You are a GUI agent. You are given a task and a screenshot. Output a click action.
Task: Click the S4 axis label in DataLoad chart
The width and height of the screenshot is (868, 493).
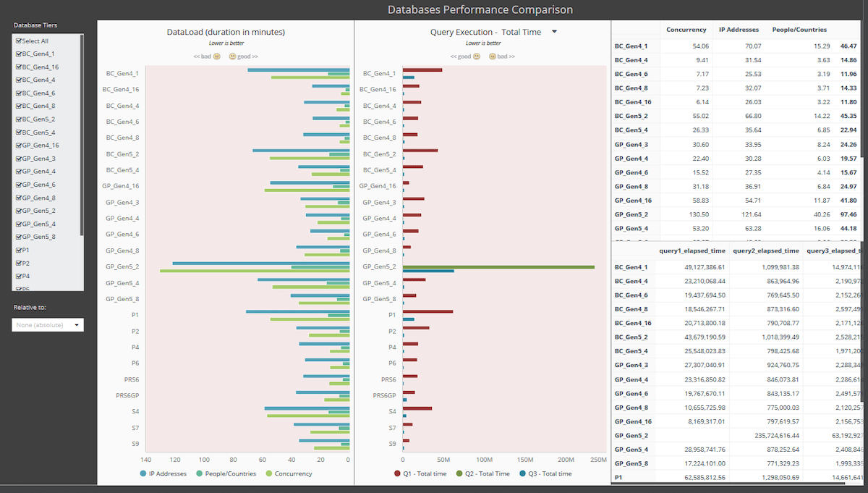click(x=135, y=411)
